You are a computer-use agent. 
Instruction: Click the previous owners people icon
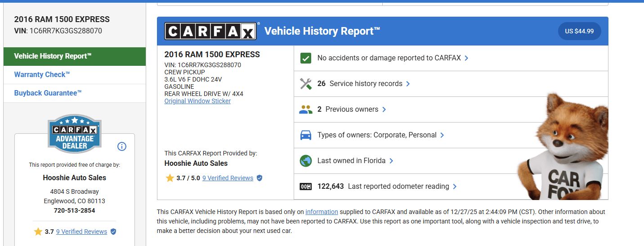click(306, 109)
